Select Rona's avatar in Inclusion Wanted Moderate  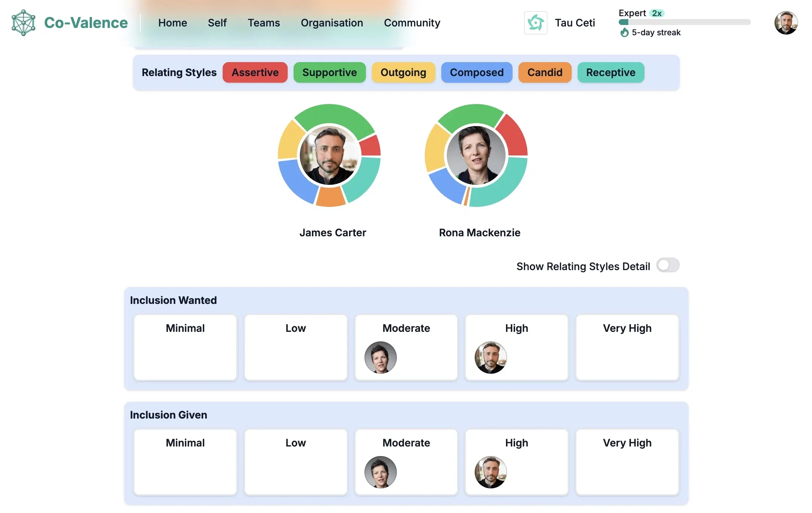(380, 357)
